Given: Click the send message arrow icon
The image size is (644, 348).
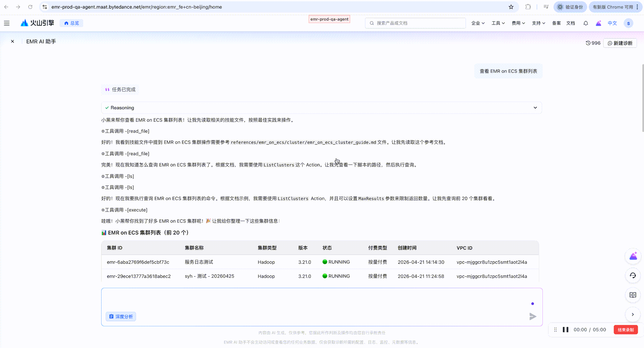Looking at the screenshot, I should point(533,316).
